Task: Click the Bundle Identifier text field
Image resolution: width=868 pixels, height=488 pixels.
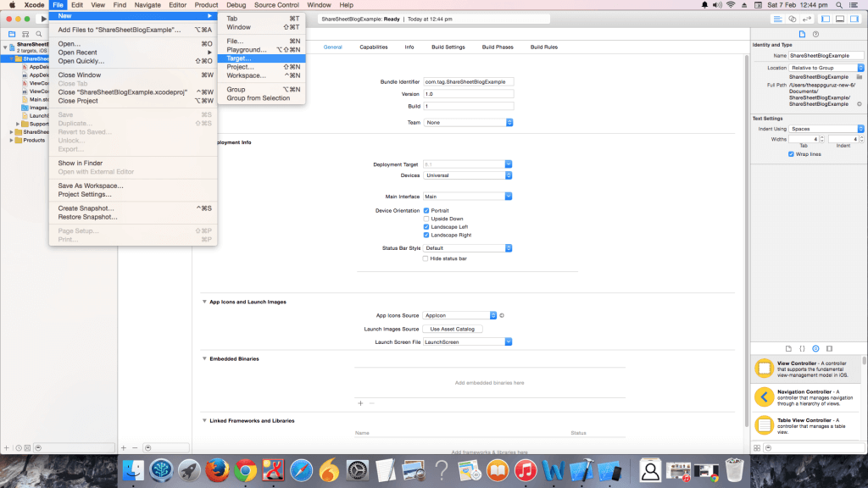Action: [468, 82]
